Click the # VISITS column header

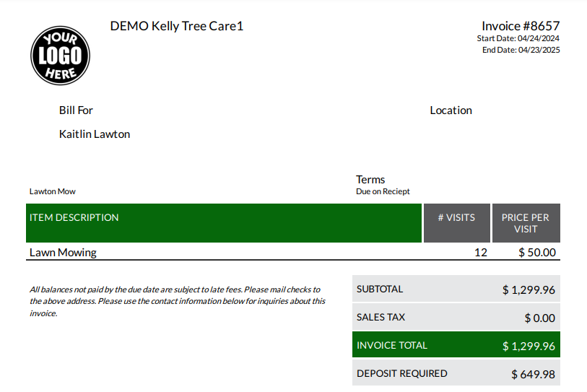tap(456, 217)
